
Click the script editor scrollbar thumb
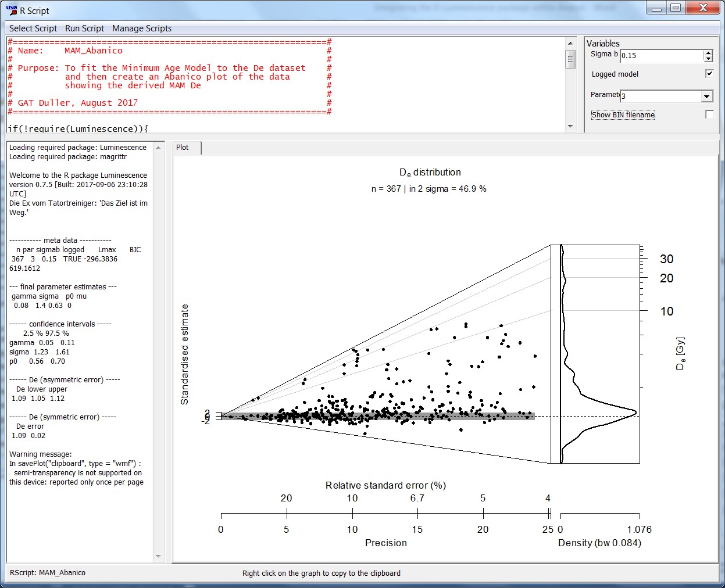click(570, 59)
